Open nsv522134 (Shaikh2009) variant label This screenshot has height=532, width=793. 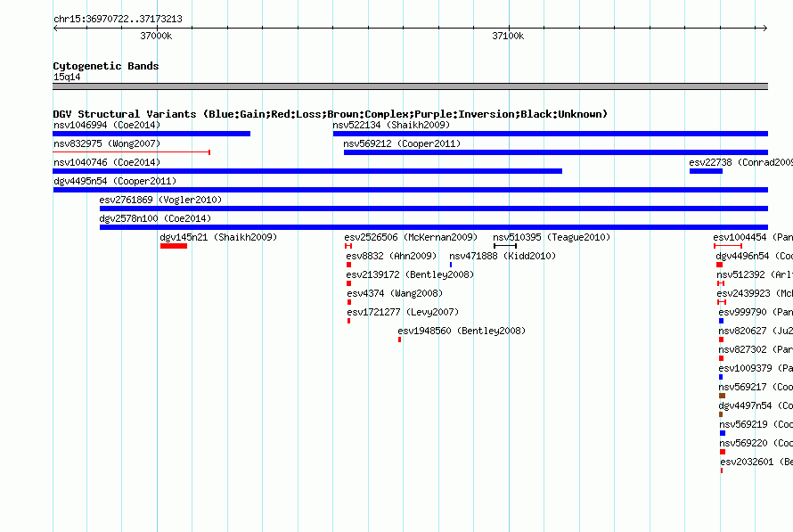click(x=391, y=125)
